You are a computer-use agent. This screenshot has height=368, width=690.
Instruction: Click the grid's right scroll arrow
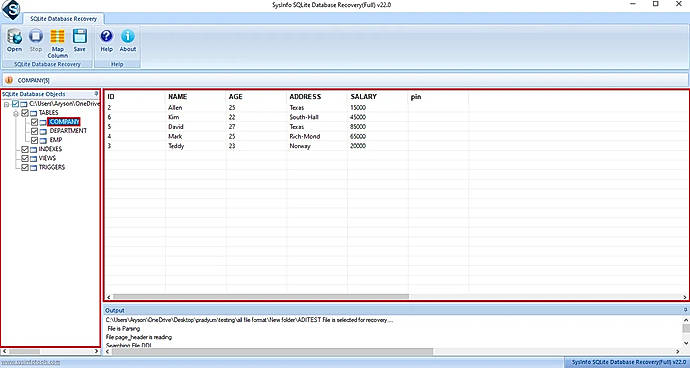click(x=684, y=297)
